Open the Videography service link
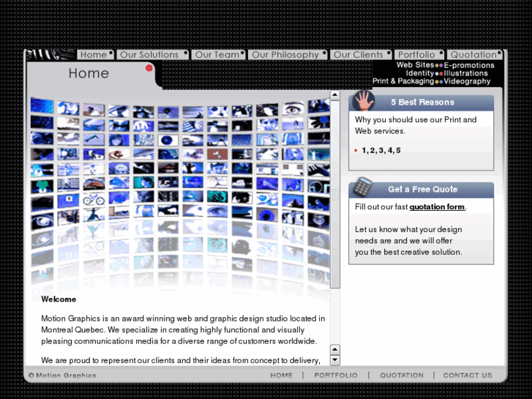This screenshot has width=532, height=399. pyautogui.click(x=467, y=81)
